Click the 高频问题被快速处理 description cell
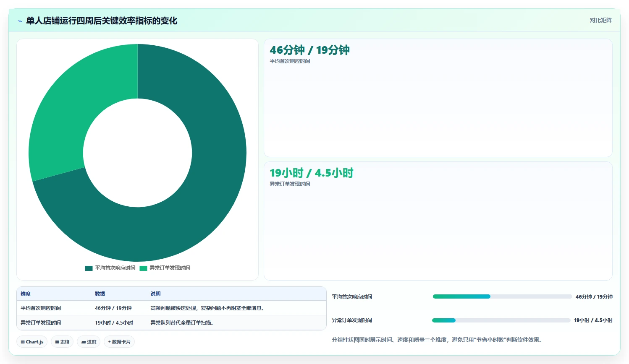Screen dimensions: 629x364 208,308
